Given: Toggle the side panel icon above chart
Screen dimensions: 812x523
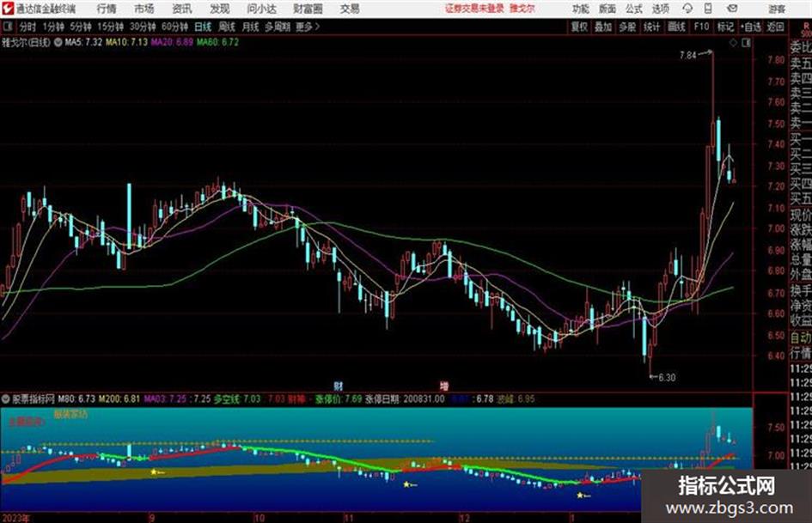Looking at the screenshot, I should [x=746, y=43].
